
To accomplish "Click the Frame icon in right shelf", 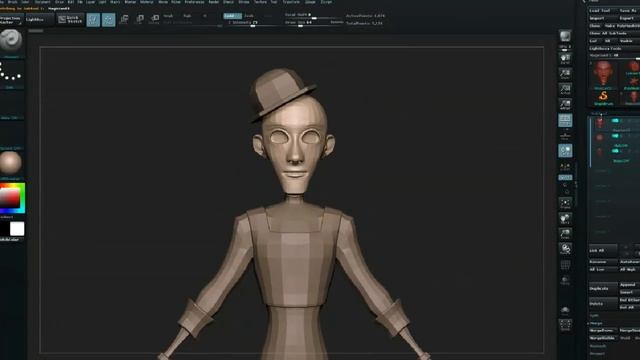I will click(565, 203).
